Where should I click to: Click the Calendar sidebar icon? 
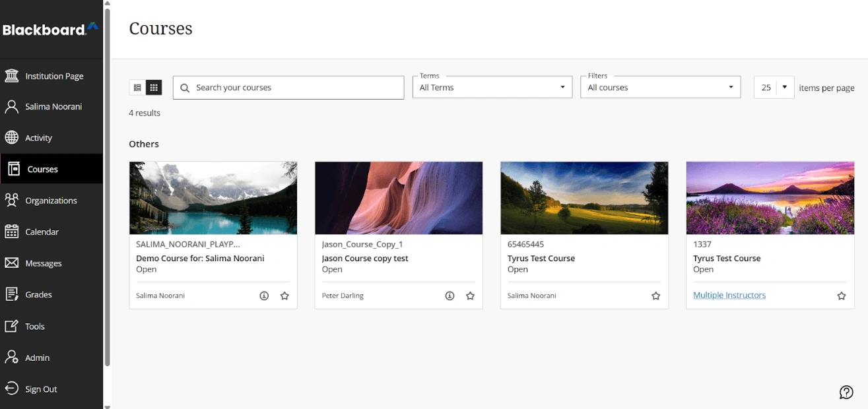[x=11, y=232]
